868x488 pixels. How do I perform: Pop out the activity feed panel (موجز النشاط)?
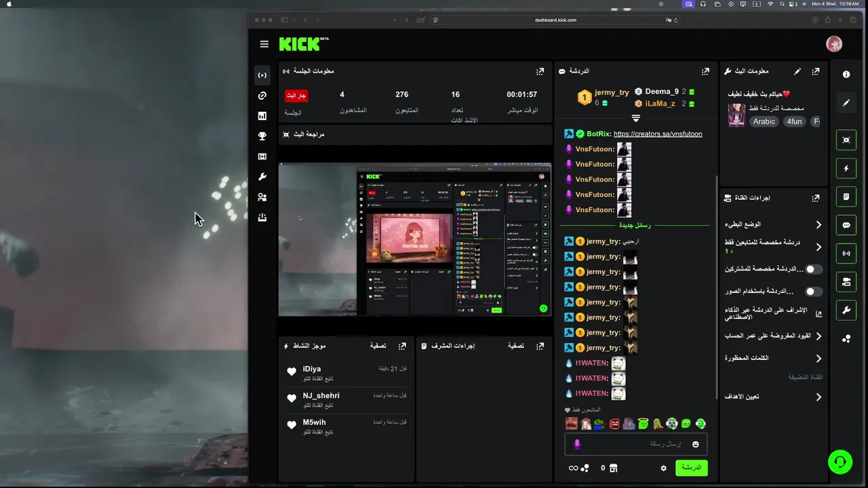tap(402, 346)
